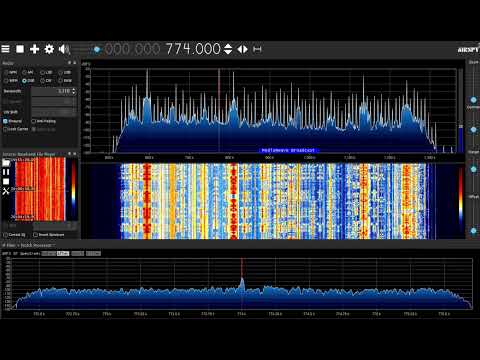480x360 pixels.
Task: Toggle the checked Binaural checkbox
Action: [5, 121]
